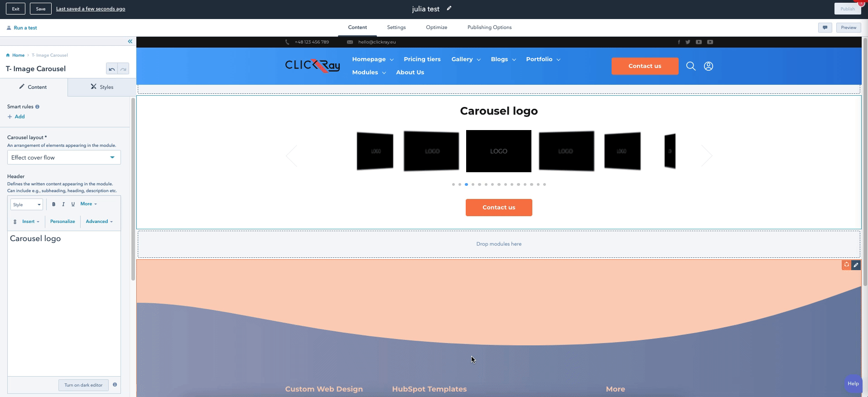Click Last saved a few seconds ago link
Image resolution: width=868 pixels, height=397 pixels.
91,9
